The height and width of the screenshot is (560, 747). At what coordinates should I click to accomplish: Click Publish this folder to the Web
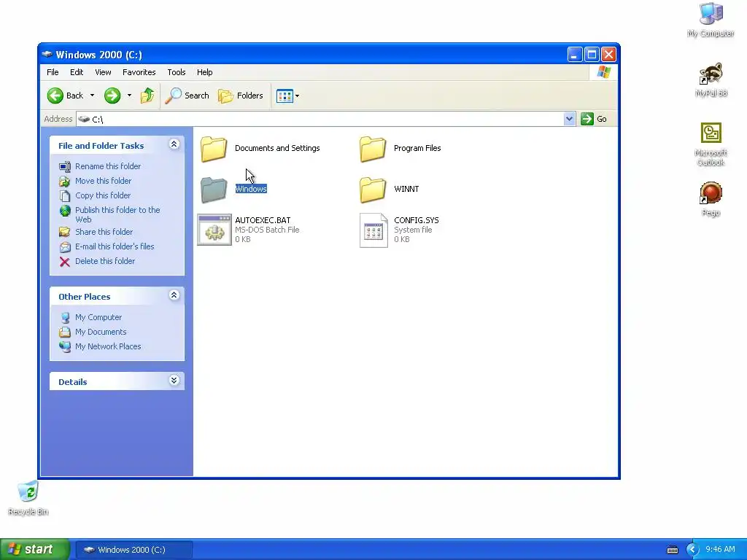(117, 215)
